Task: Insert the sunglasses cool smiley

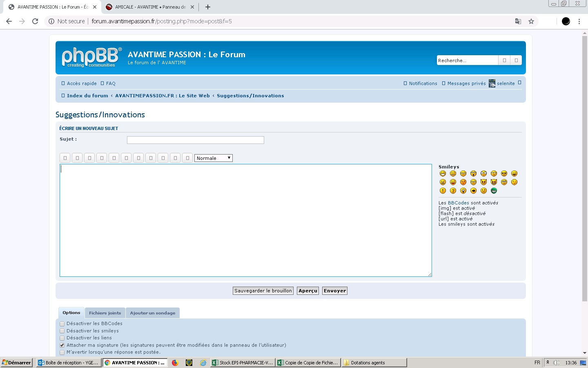Action: click(x=504, y=173)
